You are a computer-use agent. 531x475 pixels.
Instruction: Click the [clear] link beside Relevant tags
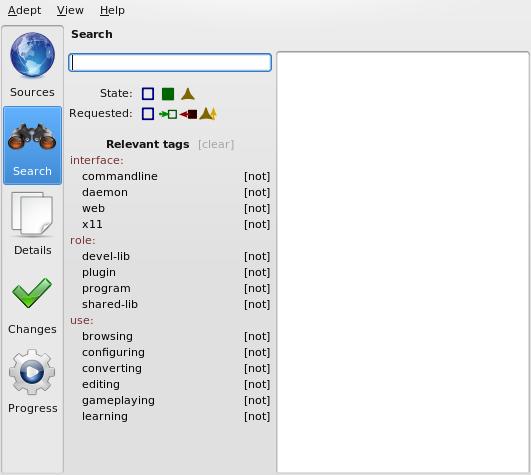tap(216, 145)
